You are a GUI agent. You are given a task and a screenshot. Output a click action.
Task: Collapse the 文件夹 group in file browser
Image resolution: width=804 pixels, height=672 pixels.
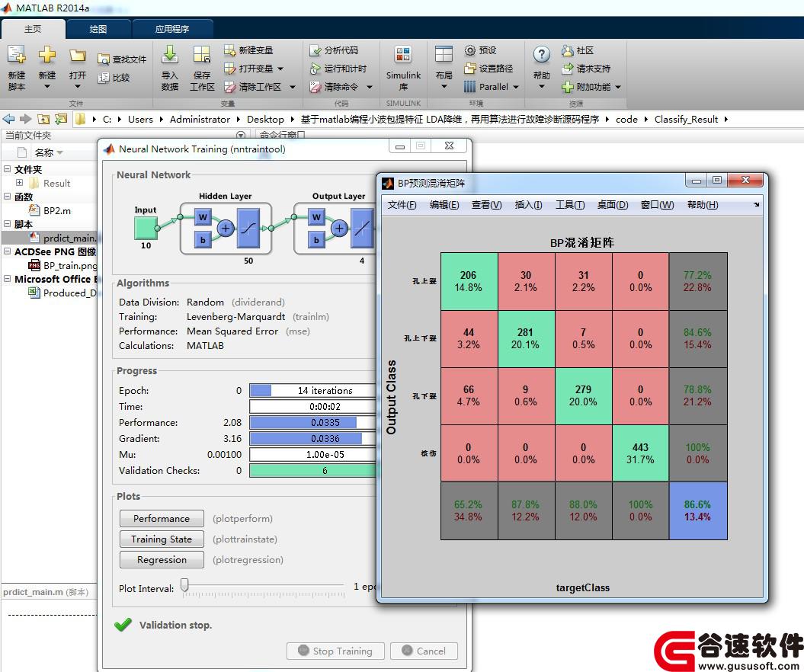click(x=7, y=168)
